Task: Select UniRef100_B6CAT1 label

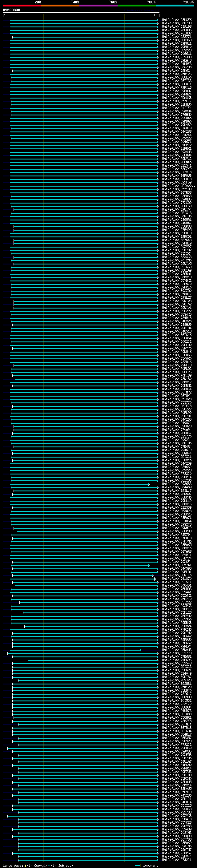Action: tap(177, 84)
